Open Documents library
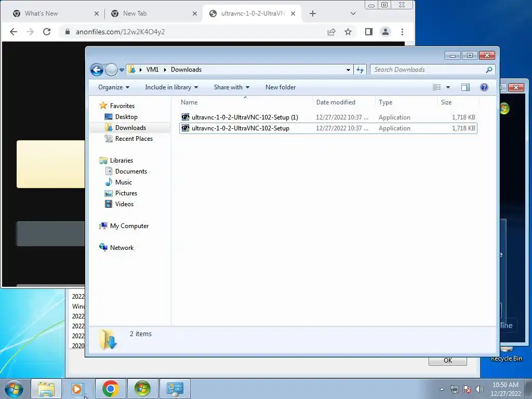Image resolution: width=532 pixels, height=399 pixels. [x=131, y=171]
